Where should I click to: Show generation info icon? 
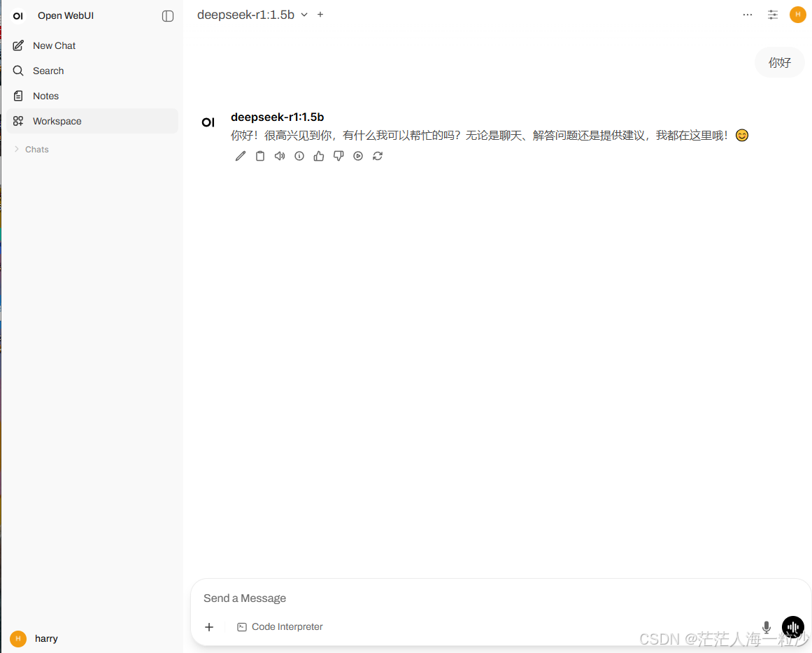click(299, 156)
